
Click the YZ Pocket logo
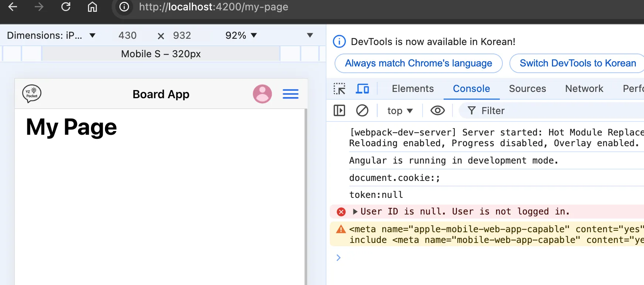pyautogui.click(x=32, y=94)
